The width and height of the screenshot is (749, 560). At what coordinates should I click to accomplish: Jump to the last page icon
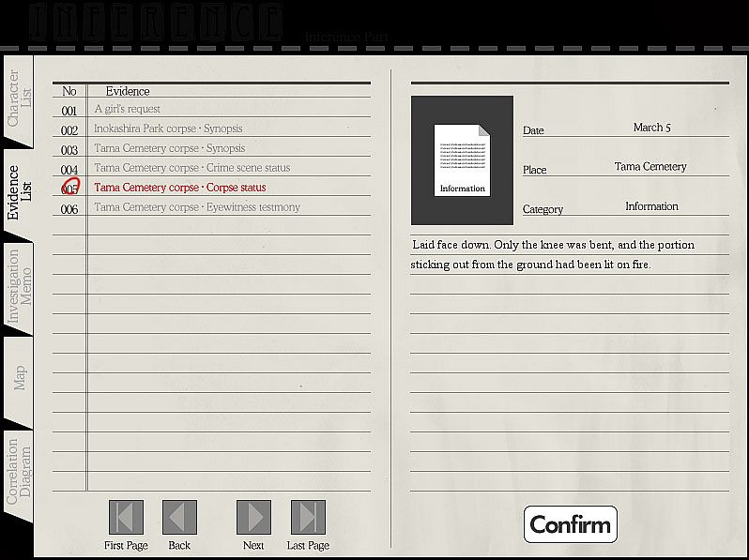click(308, 517)
